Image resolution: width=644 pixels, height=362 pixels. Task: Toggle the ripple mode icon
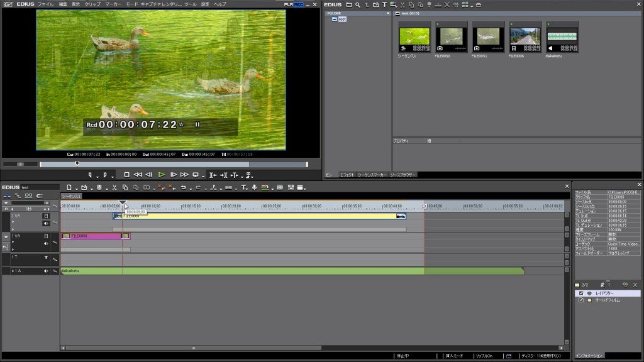click(x=18, y=196)
